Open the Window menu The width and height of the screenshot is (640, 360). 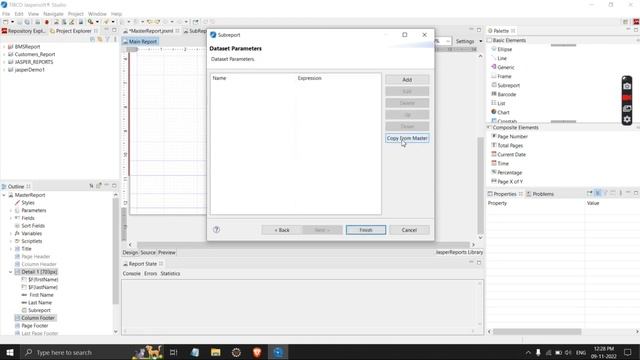(x=97, y=14)
